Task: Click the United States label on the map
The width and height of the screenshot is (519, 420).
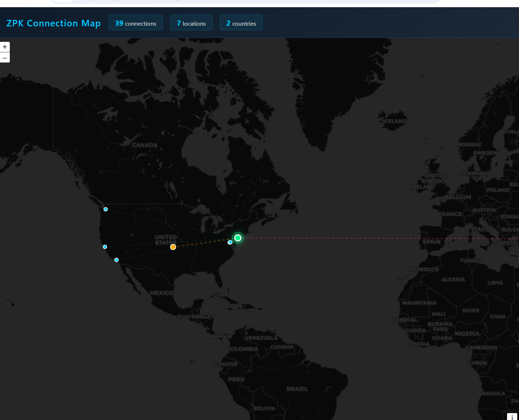Action: pos(165,240)
